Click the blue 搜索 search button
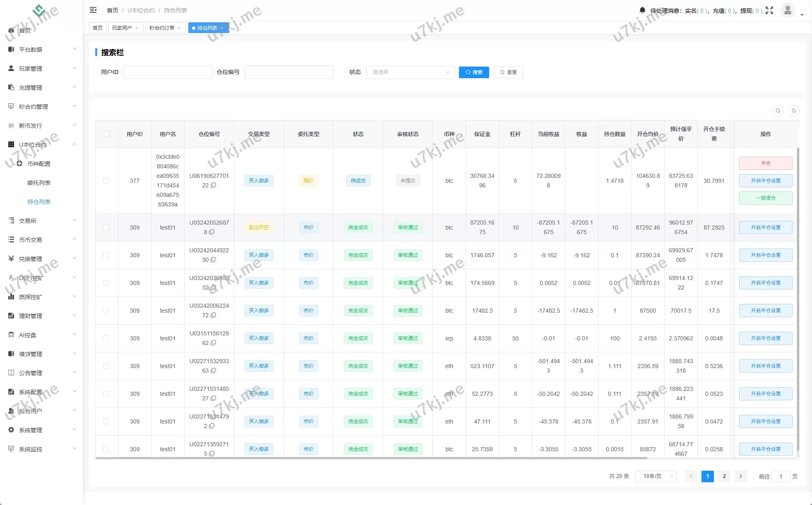The height and width of the screenshot is (505, 812). tap(473, 72)
